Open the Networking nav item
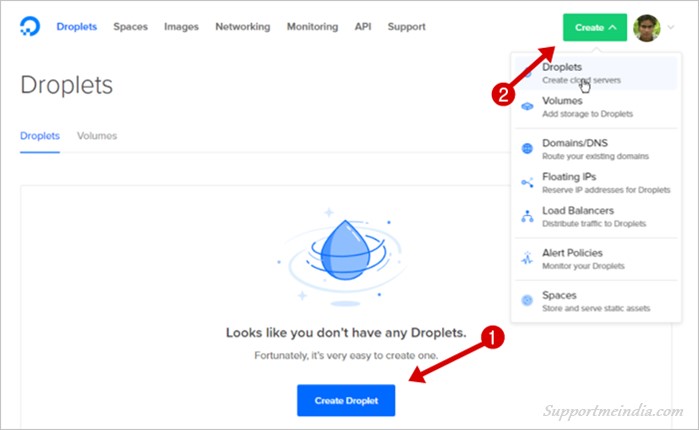This screenshot has height=430, width=699. pyautogui.click(x=243, y=27)
